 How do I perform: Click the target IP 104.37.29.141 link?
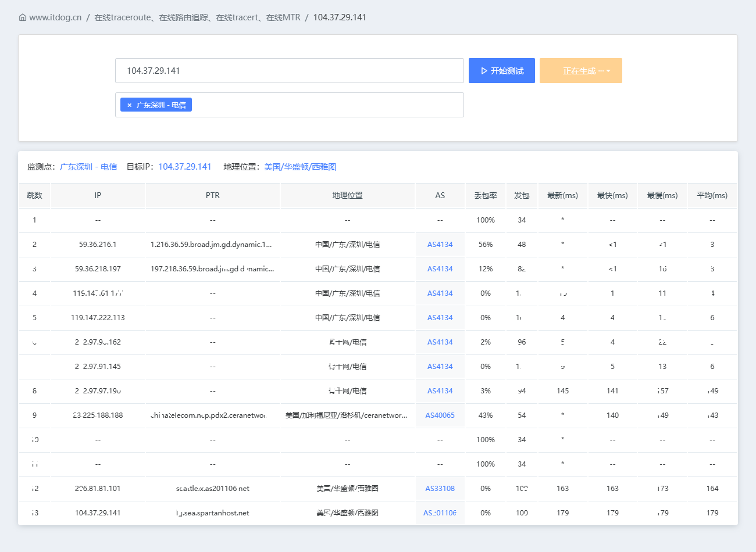click(x=185, y=167)
